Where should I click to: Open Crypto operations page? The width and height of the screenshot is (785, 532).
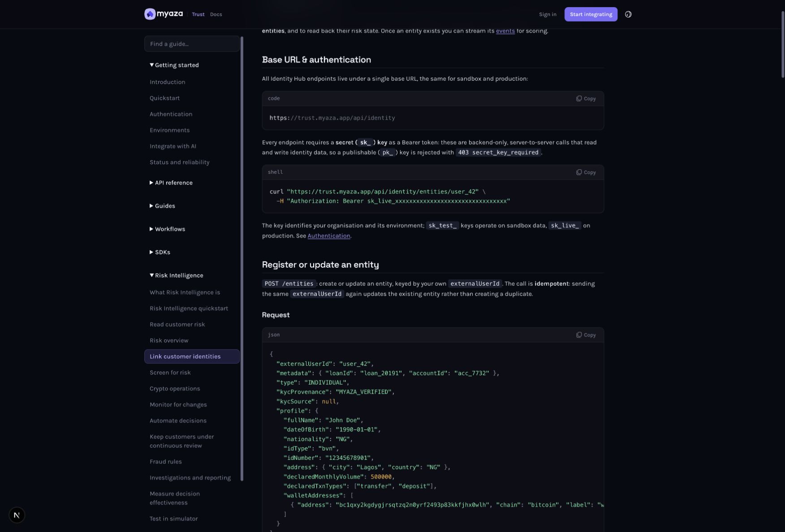[x=175, y=389]
